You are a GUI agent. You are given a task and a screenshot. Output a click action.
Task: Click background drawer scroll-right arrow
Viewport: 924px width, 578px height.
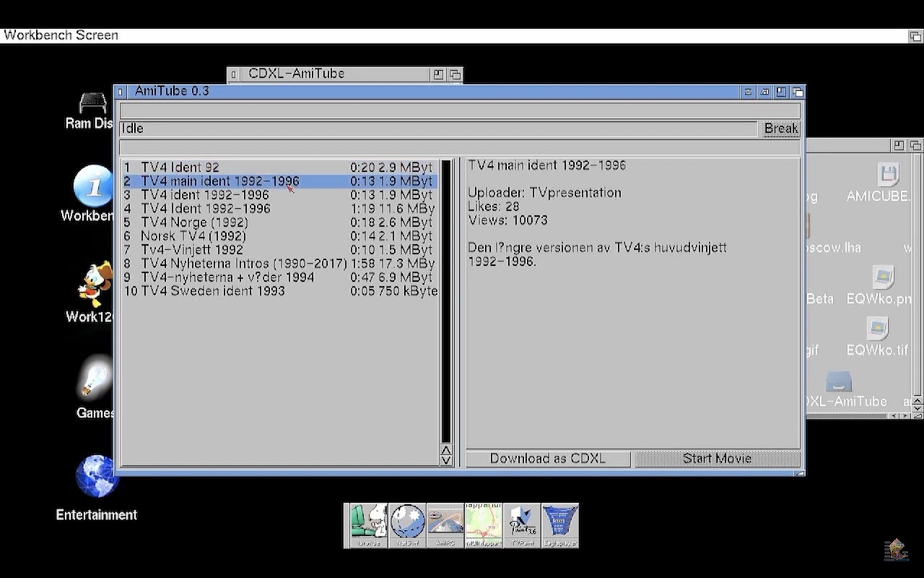[x=905, y=416]
